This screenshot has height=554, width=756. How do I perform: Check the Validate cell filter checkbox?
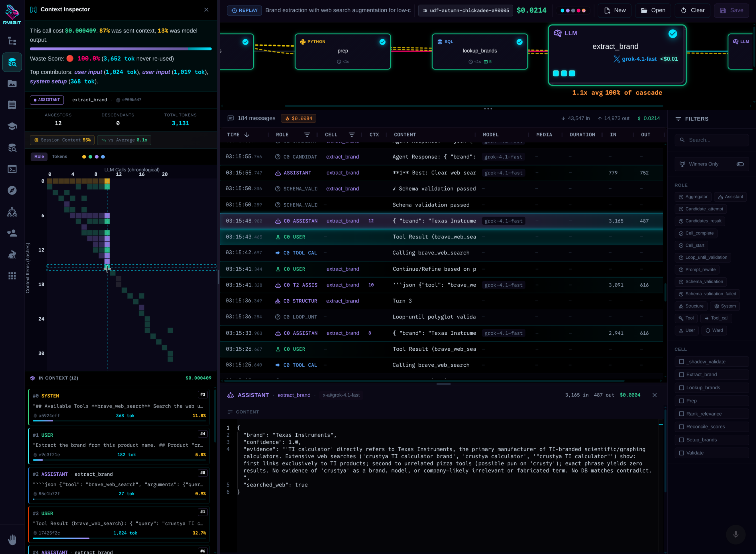[x=682, y=453]
